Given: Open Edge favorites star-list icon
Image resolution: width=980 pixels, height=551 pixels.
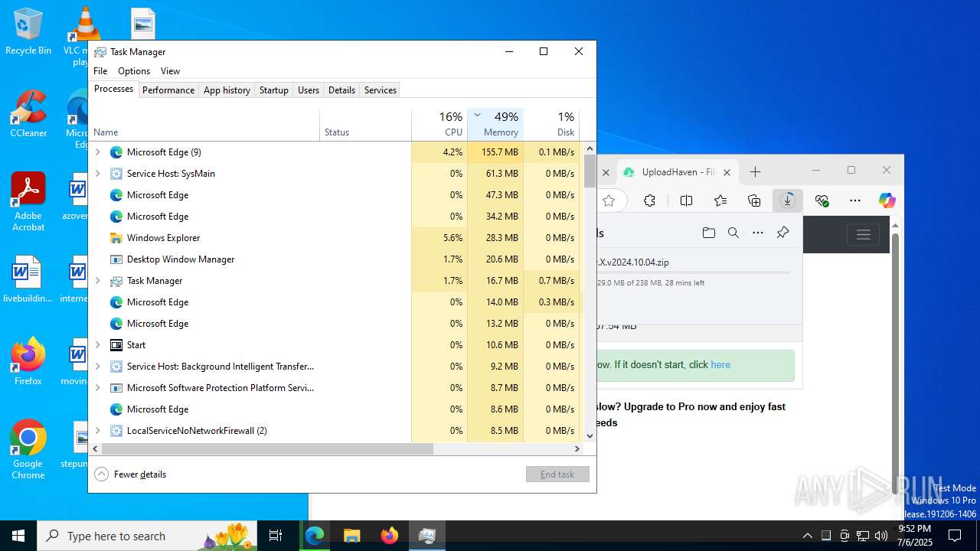Looking at the screenshot, I should click(x=720, y=201).
